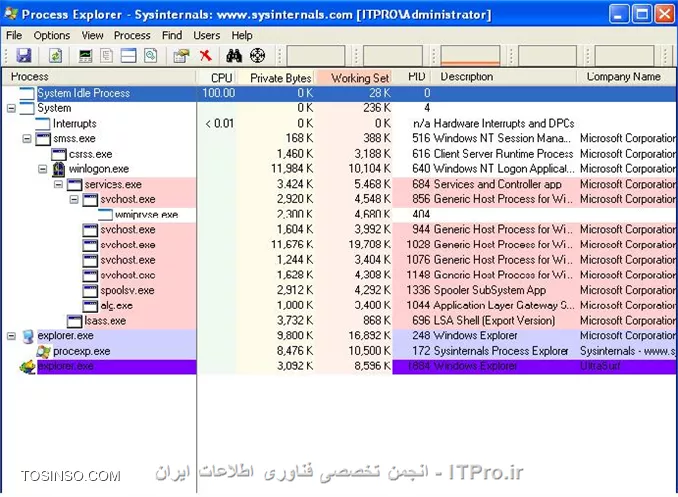678x497 pixels.
Task: Toggle the process tree view icon
Action: (x=106, y=56)
